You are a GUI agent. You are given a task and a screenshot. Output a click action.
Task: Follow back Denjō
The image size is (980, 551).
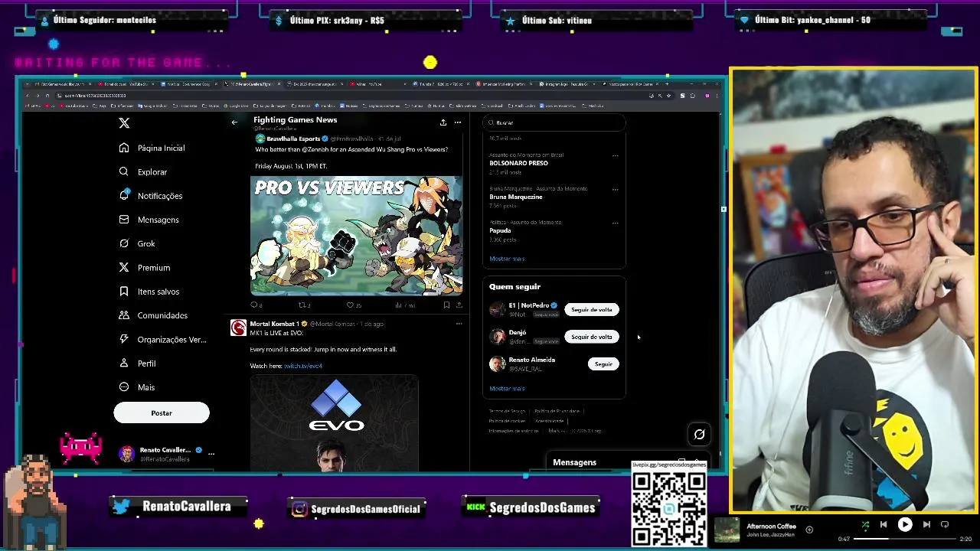click(x=592, y=337)
